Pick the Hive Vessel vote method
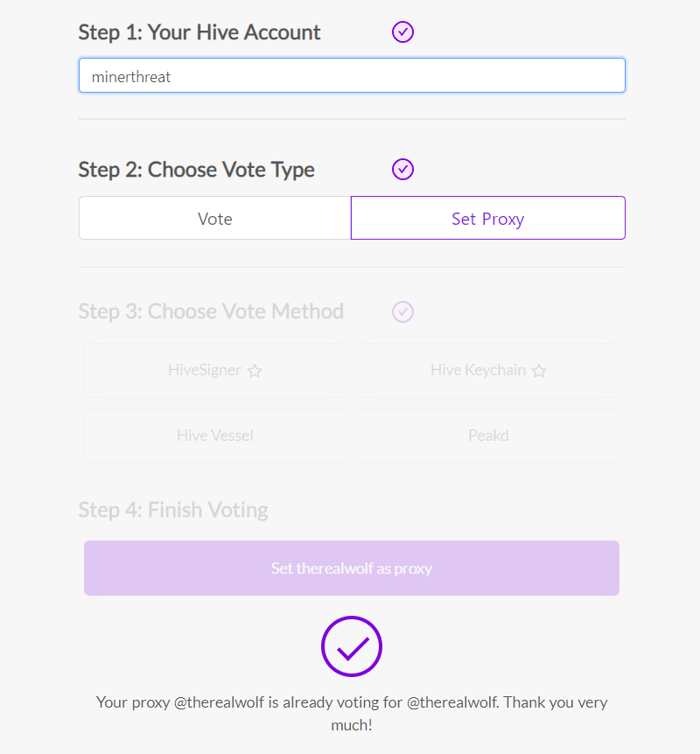700x754 pixels. coord(215,436)
